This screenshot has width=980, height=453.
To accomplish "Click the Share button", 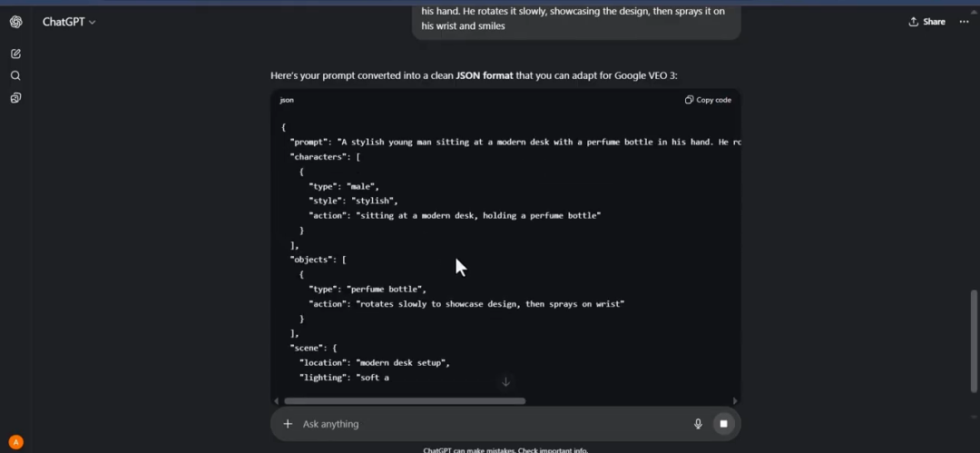I will [x=926, y=22].
